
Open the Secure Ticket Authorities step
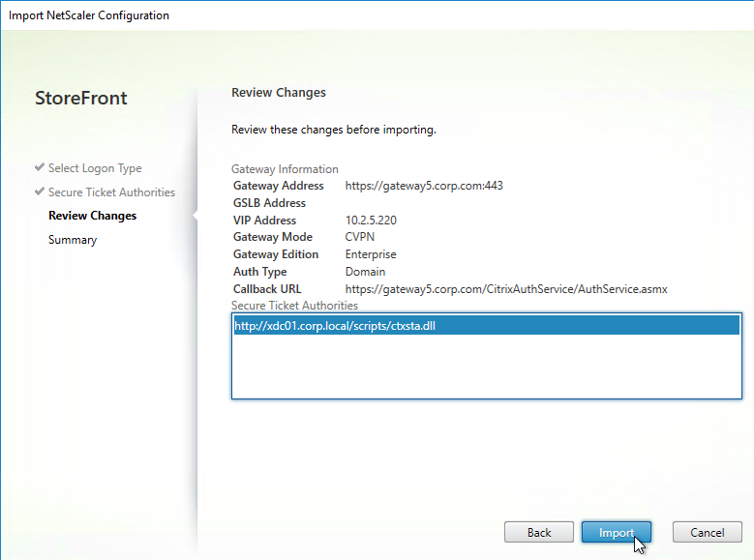pyautogui.click(x=111, y=192)
